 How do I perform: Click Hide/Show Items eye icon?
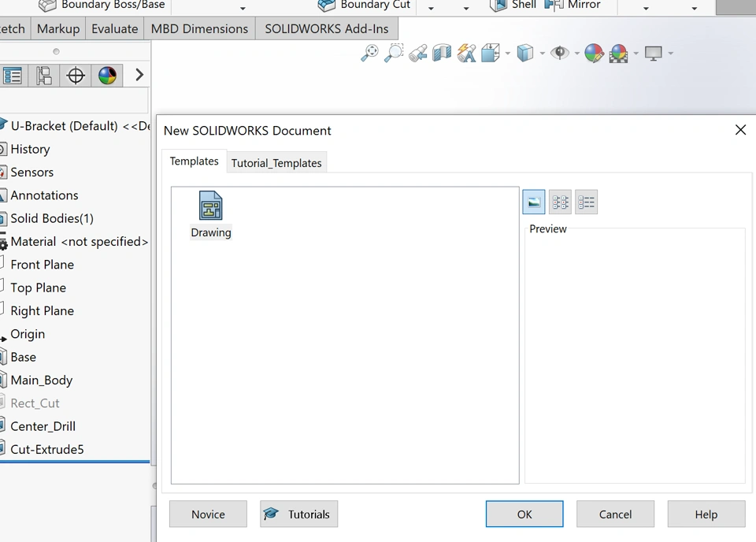(x=560, y=53)
